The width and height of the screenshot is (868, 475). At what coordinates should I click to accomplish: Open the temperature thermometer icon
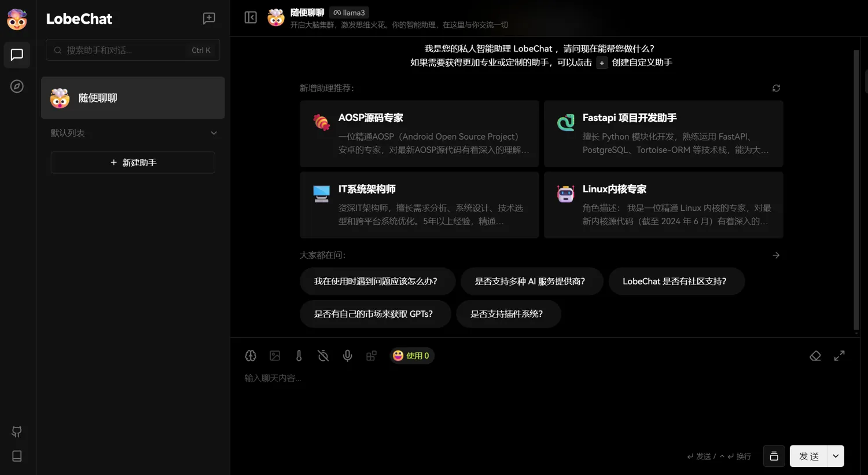point(299,356)
